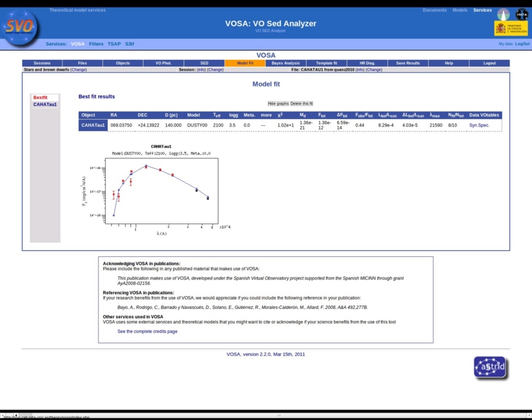Open the HR Diag. tab
Image resolution: width=532 pixels, height=420 pixels.
click(367, 63)
